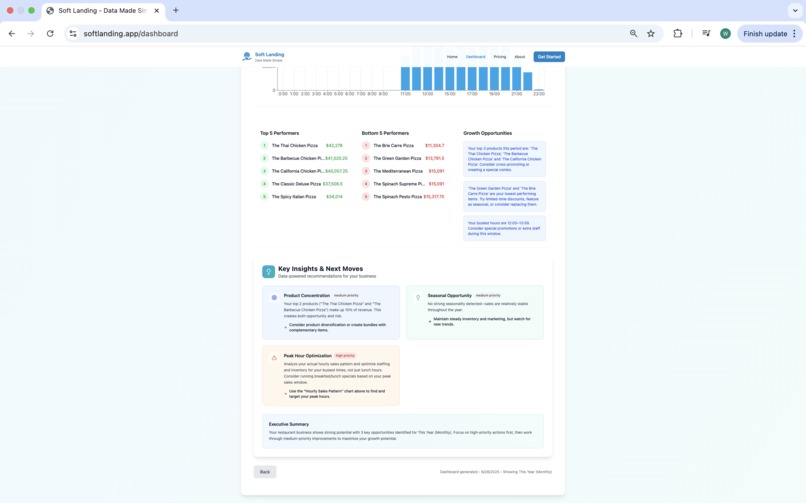Go back with the browser back arrow
Viewport: 806px width, 503px height.
12,33
